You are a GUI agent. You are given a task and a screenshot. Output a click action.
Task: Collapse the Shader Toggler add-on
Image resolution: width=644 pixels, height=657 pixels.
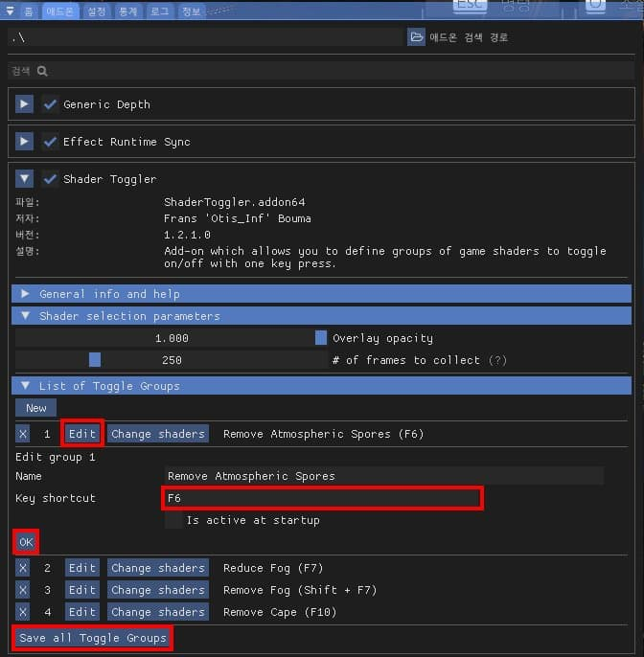24,178
